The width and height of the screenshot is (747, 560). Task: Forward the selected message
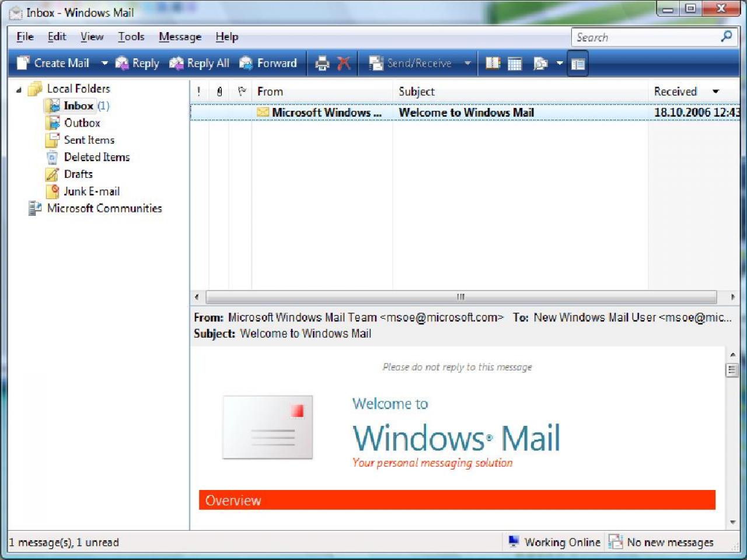coord(268,63)
